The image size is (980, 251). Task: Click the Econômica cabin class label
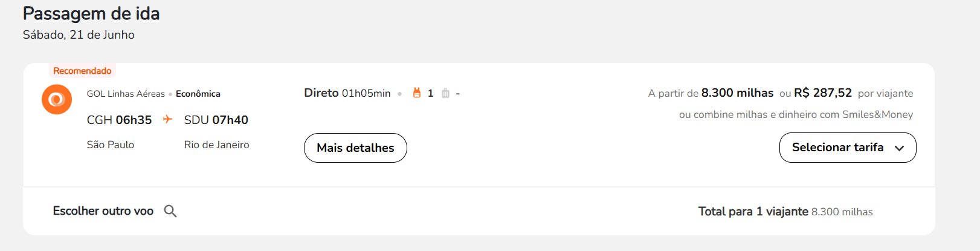198,94
